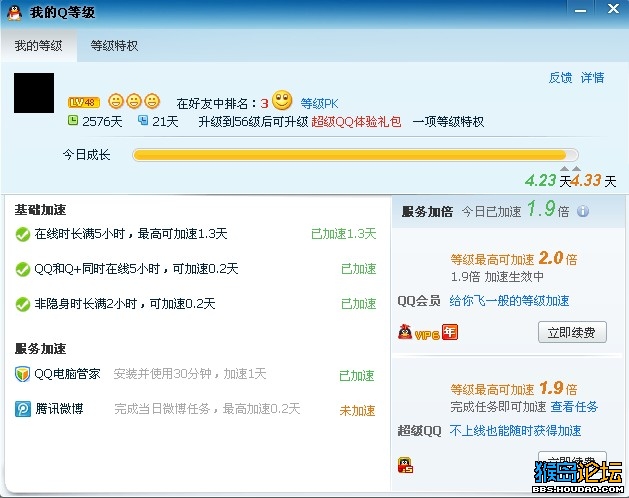
Task: Open the 等级特权 tab
Action: [x=114, y=46]
